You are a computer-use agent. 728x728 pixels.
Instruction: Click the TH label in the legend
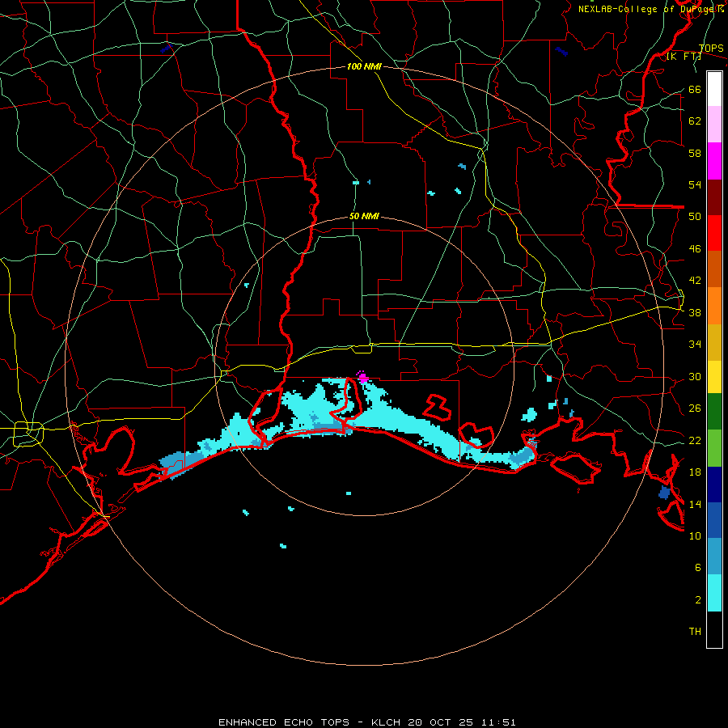tap(695, 632)
